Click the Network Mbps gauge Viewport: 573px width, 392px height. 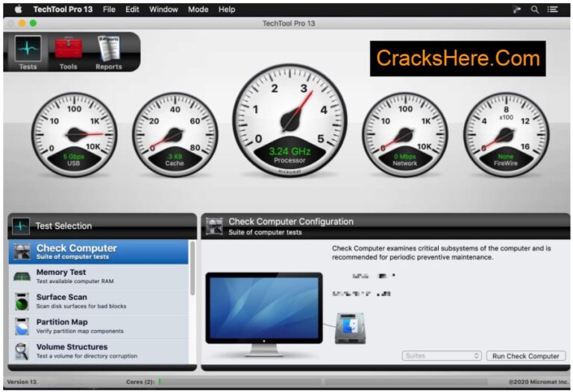click(x=405, y=135)
